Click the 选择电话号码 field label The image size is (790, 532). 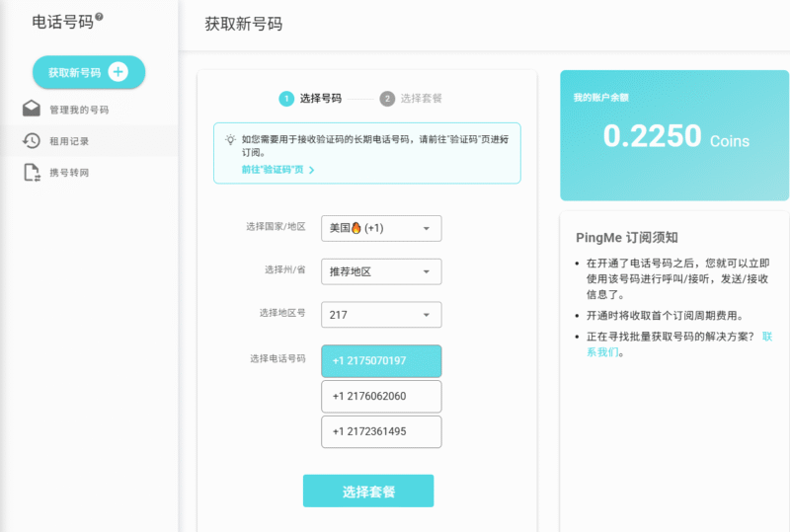[x=277, y=358]
